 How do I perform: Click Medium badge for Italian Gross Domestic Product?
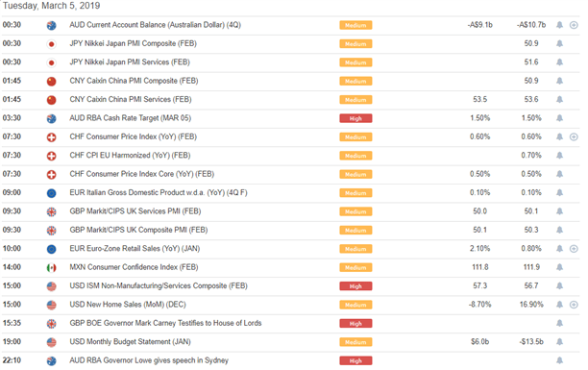click(x=355, y=193)
